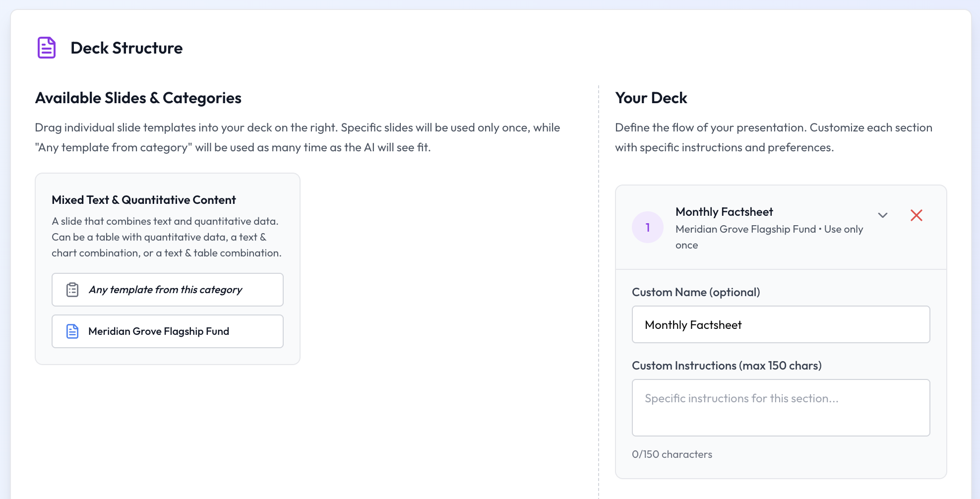Screen dimensions: 980x499
Task: Click the blue document icon for Meridian Grove
Action: pyautogui.click(x=72, y=331)
